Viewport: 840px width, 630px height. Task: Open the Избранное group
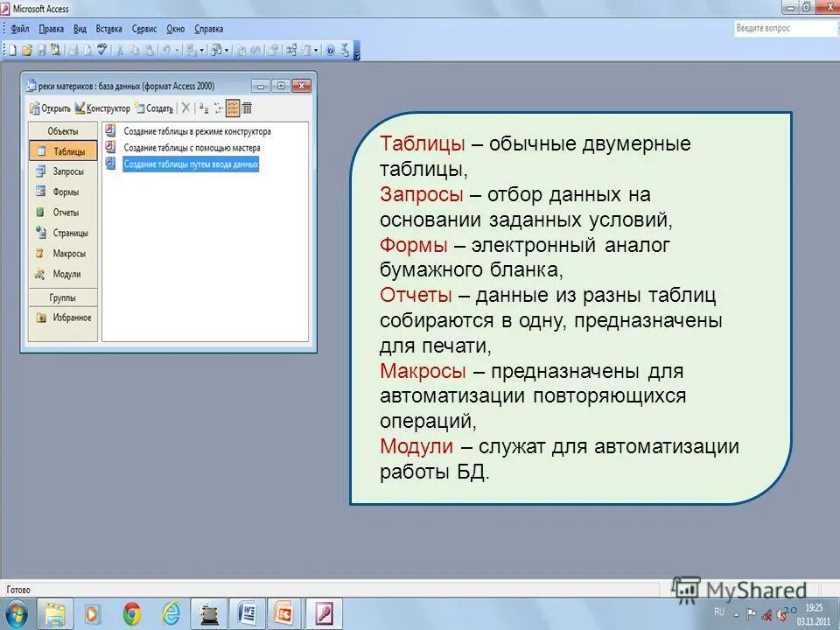click(63, 318)
